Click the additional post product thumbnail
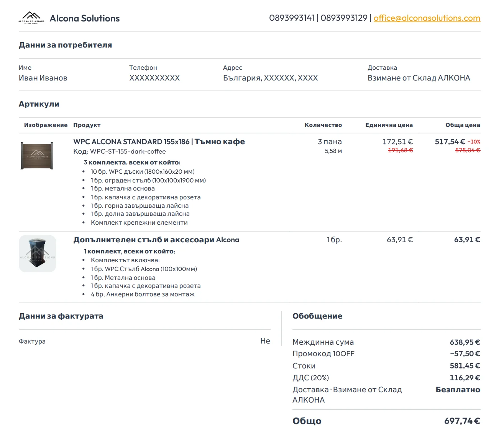Screen dimensions: 504x434 pos(38,254)
